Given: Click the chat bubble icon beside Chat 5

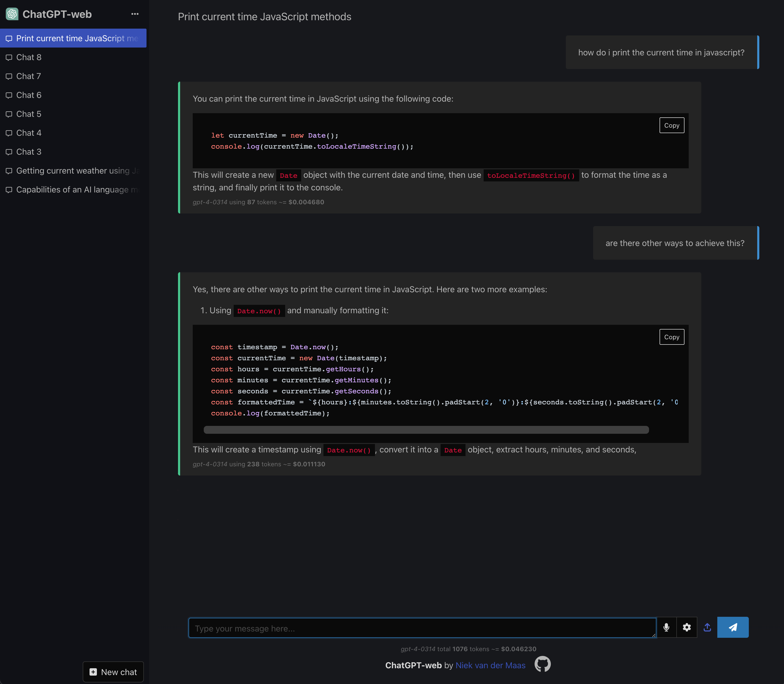Looking at the screenshot, I should tap(9, 114).
